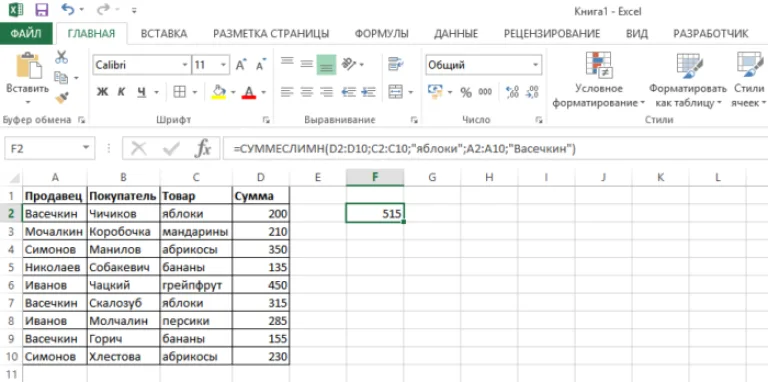Open the ФАЙЛ tab
Screen dimensions: 768x382
click(x=26, y=33)
